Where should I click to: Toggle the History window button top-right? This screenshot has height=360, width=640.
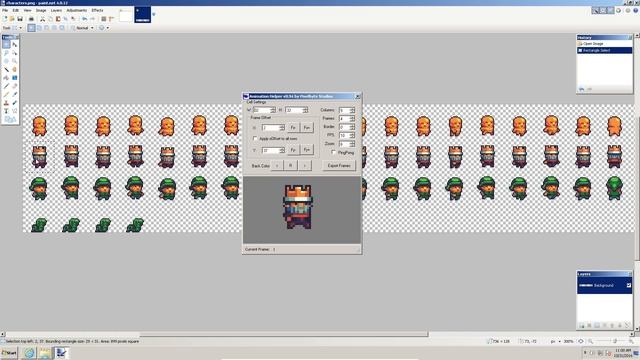tap(603, 11)
